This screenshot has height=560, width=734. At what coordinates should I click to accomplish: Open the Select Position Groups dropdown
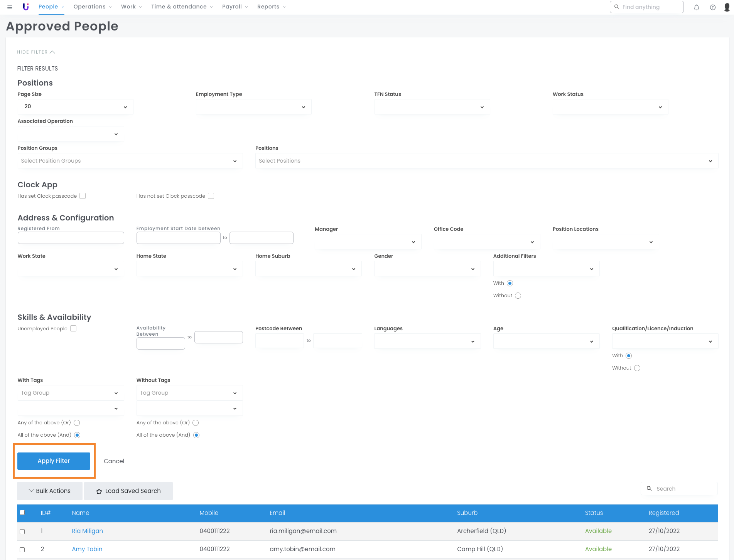click(x=130, y=161)
